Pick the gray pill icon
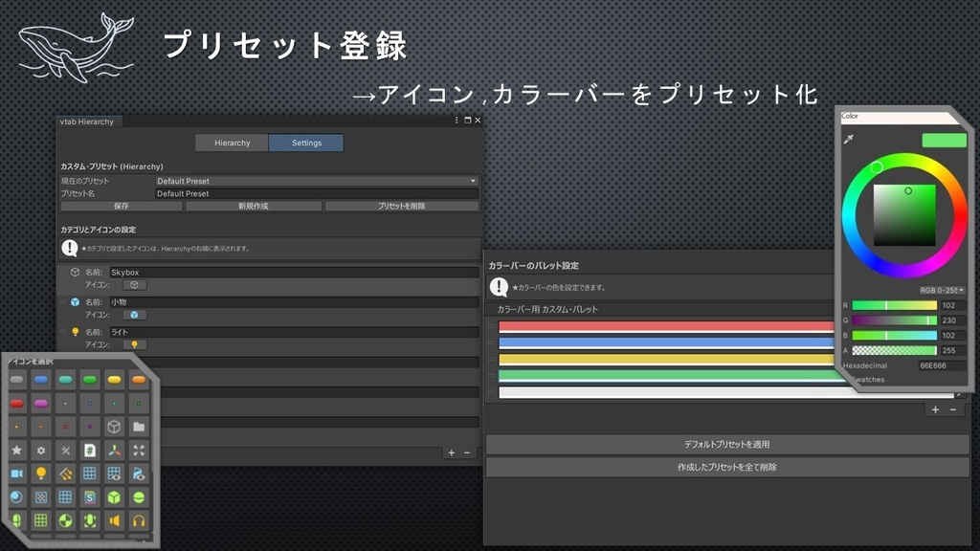Viewport: 980px width, 551px height. pos(17,379)
